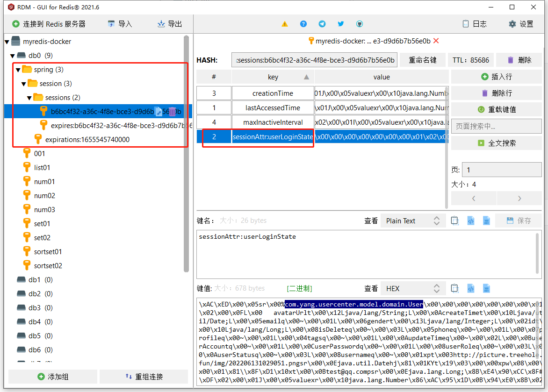Image resolution: width=548 pixels, height=392 pixels.
Task: Click the code file icon next to HEX dropdown
Action: point(471,288)
